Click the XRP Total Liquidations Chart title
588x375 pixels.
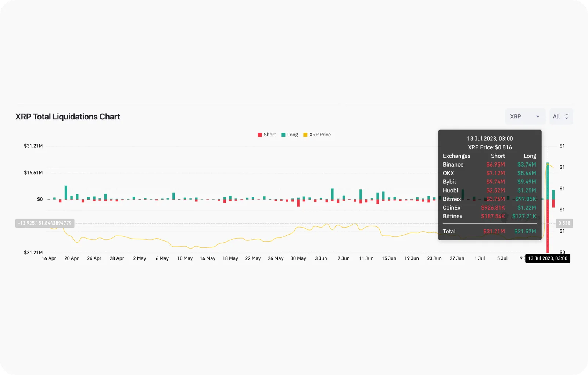[x=68, y=117]
